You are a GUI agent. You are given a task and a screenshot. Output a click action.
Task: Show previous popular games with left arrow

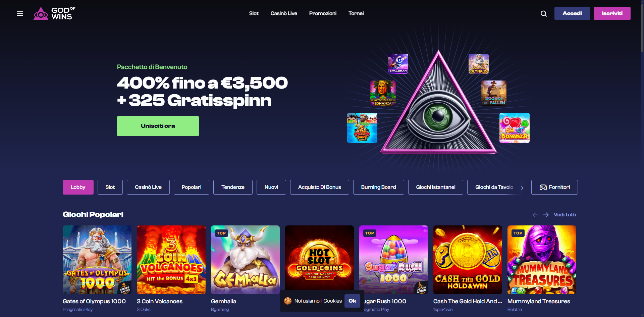(x=535, y=215)
